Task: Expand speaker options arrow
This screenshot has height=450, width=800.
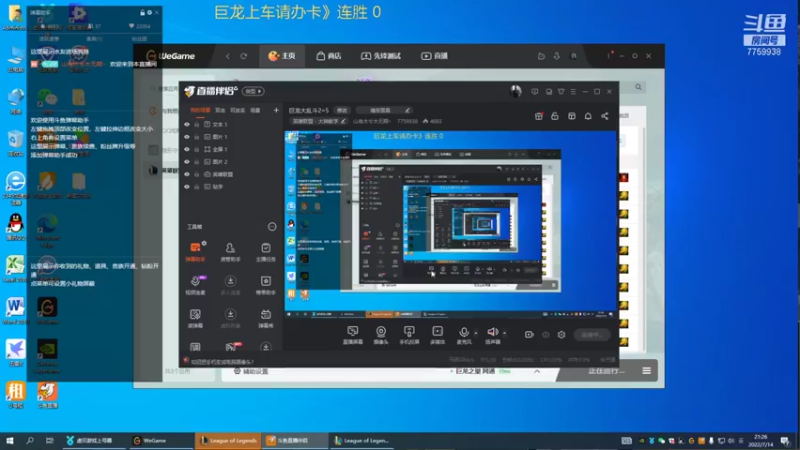Action: [x=505, y=333]
